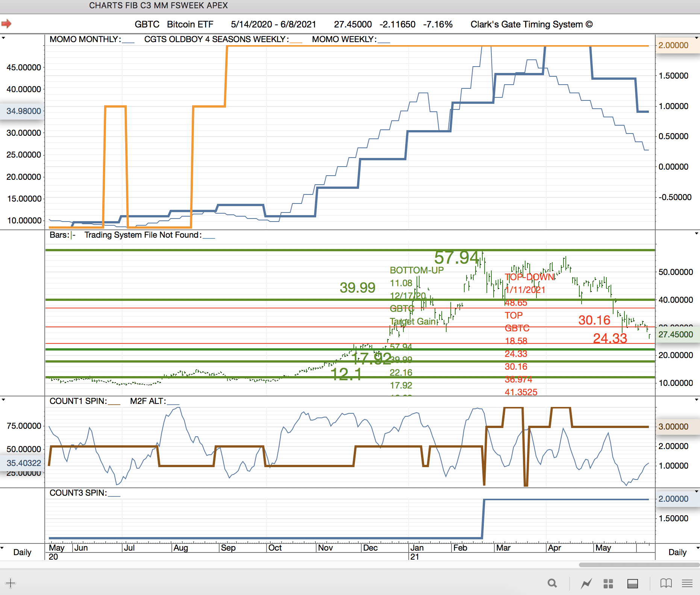Viewport: 700px width, 595px height.
Task: Click the 27.45000 current price tag on axis
Action: pos(676,334)
